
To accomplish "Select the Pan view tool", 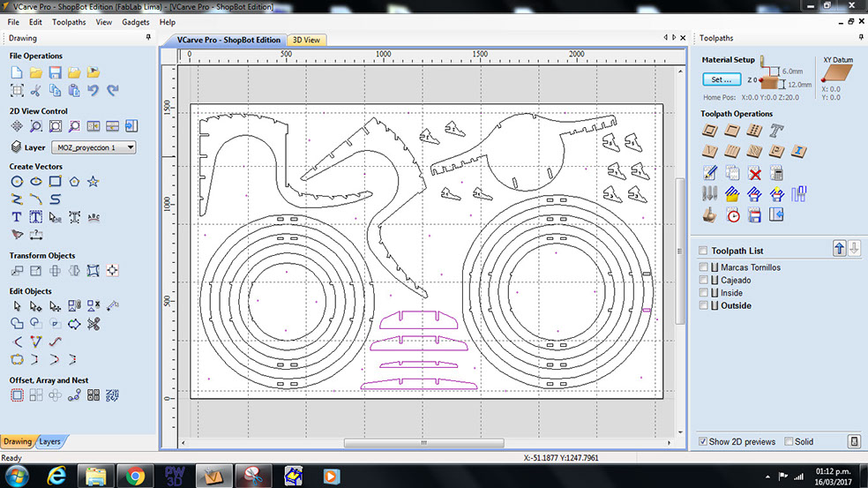I will point(17,126).
